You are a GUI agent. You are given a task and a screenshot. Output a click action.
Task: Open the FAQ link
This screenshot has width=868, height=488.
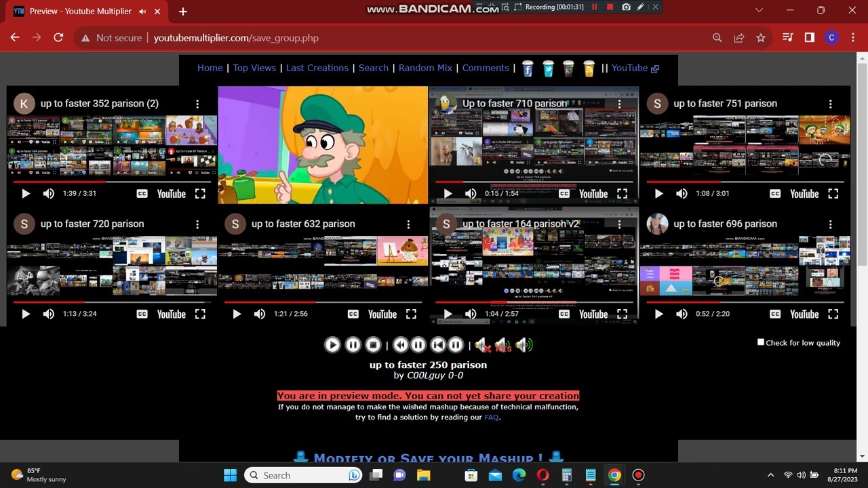click(x=492, y=417)
